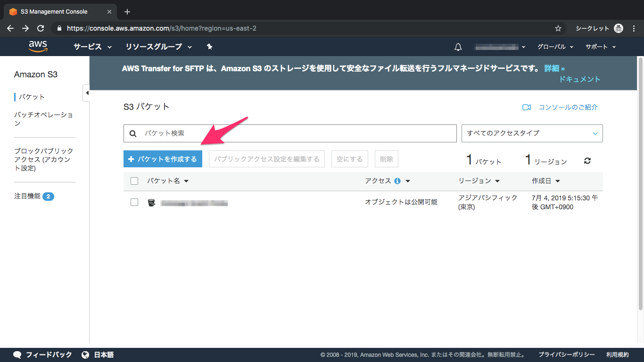644x362 pixels.
Task: Open the すべてのアクセスタイプ filter dropdown
Action: (x=532, y=133)
